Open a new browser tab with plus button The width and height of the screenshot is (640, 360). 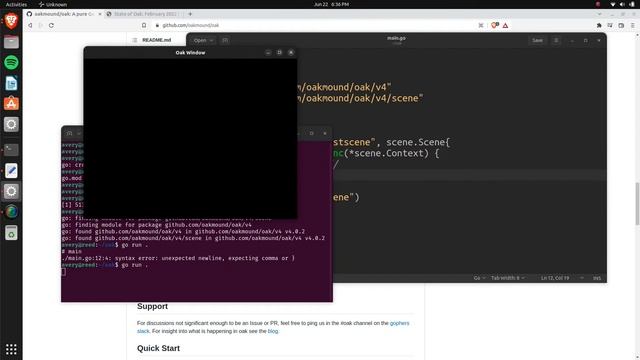point(190,14)
